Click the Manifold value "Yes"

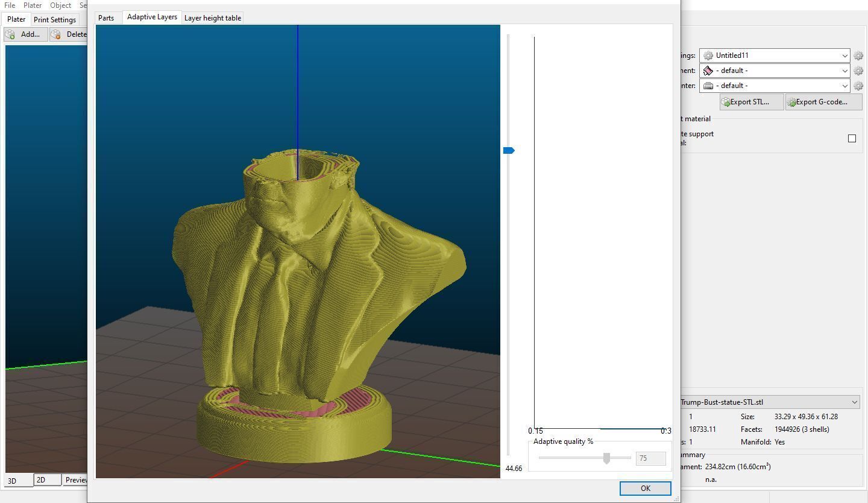[x=779, y=442]
